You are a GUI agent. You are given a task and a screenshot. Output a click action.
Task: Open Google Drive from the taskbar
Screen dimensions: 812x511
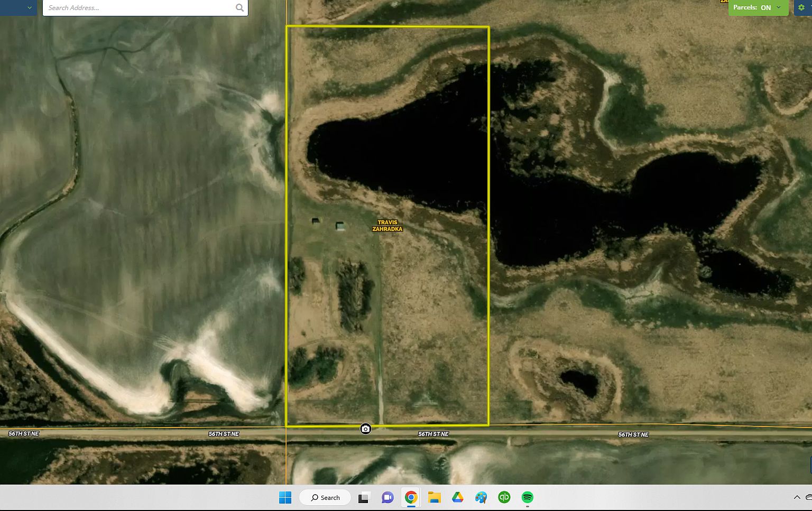coord(458,497)
